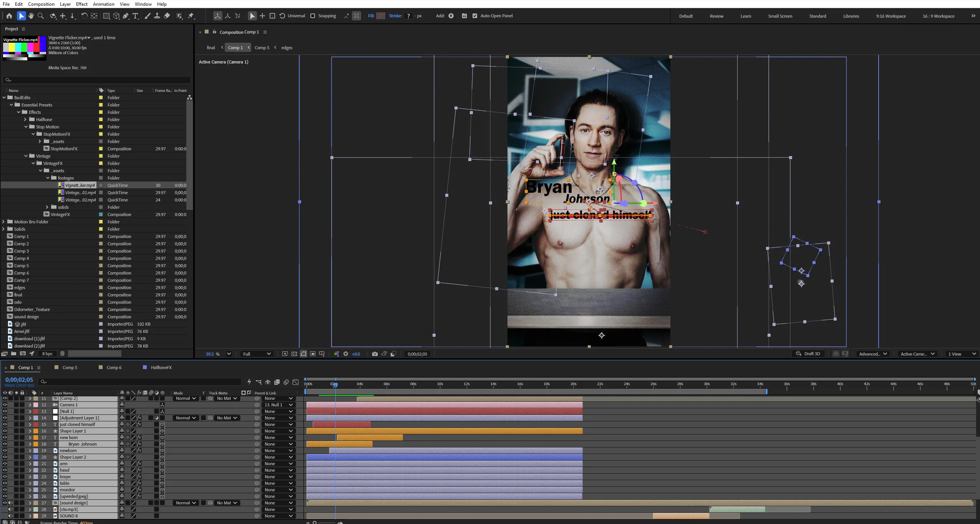Expand the Halftone folder
980x524 pixels.
pyautogui.click(x=25, y=120)
